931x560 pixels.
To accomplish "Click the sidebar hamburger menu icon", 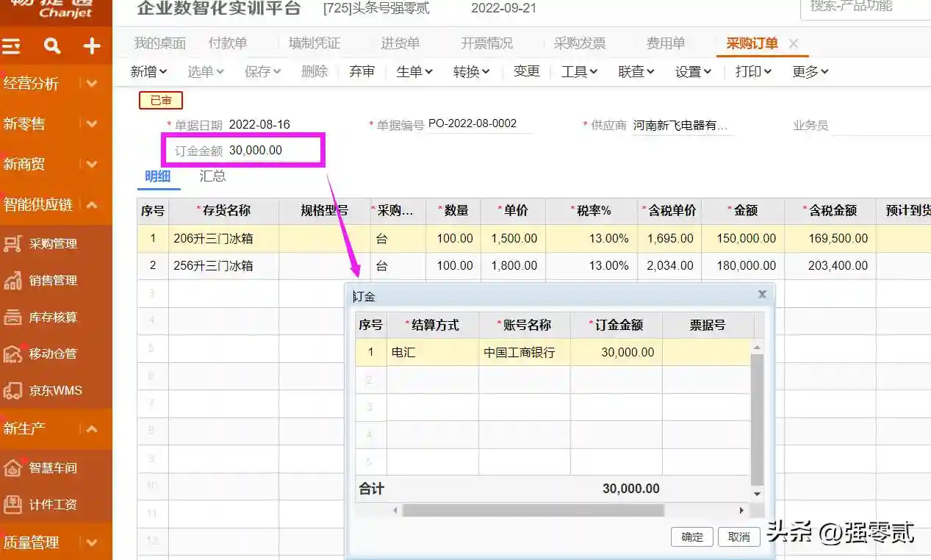I will point(12,47).
